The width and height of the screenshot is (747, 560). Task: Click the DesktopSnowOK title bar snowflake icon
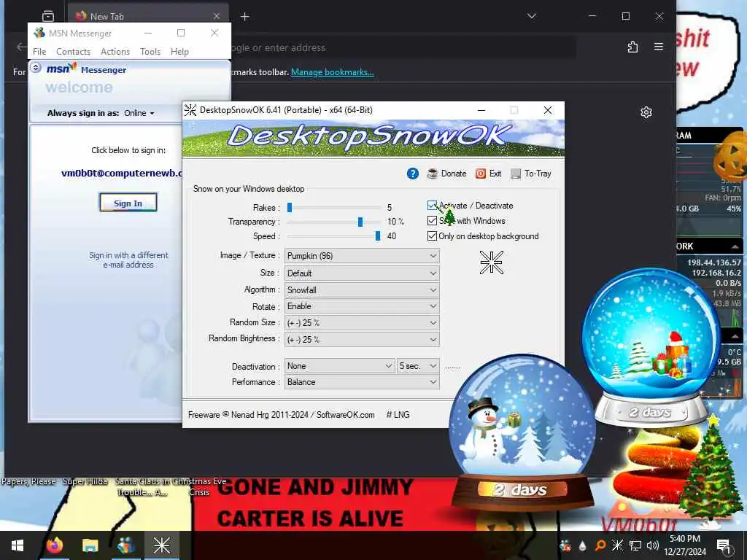click(190, 110)
